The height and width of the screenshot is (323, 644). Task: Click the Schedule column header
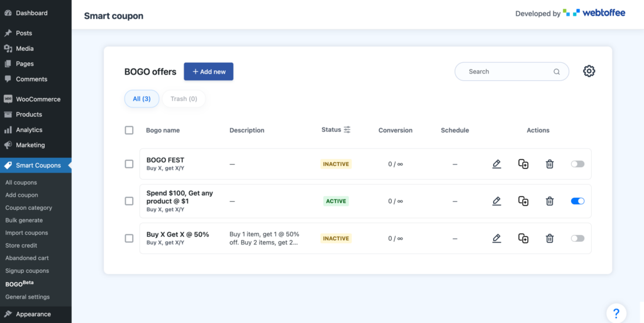455,130
